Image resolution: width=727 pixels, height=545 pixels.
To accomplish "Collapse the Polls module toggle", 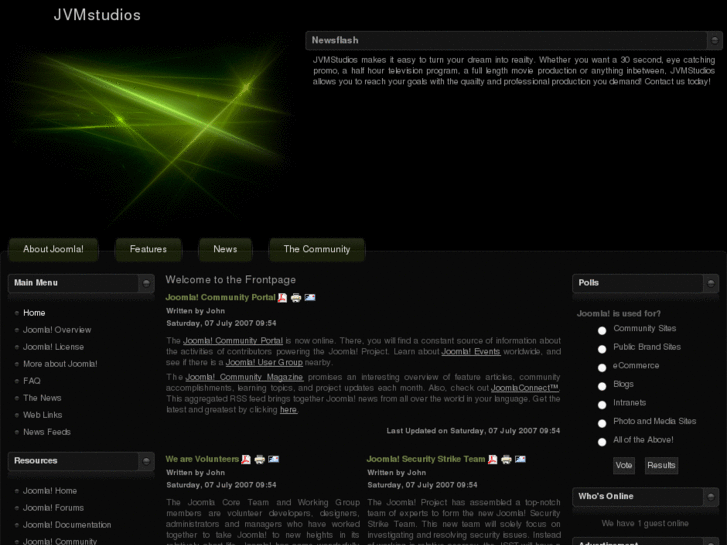I will 710,283.
